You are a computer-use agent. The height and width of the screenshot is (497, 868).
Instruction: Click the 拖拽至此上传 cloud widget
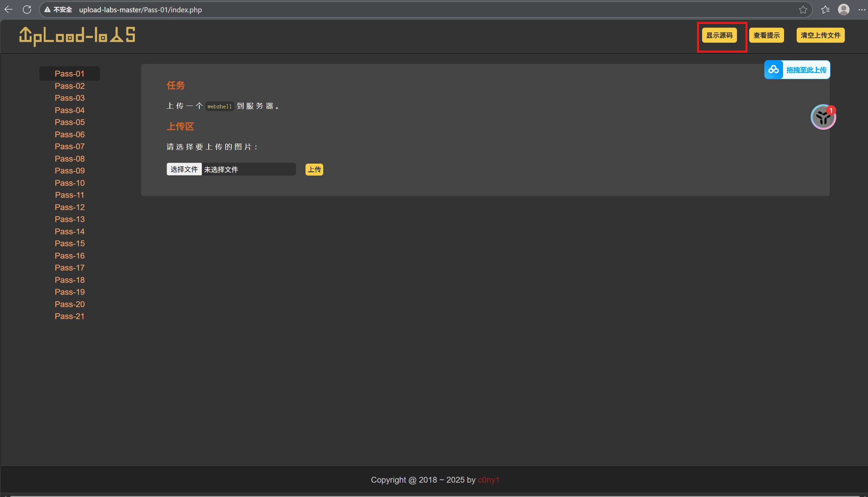797,70
